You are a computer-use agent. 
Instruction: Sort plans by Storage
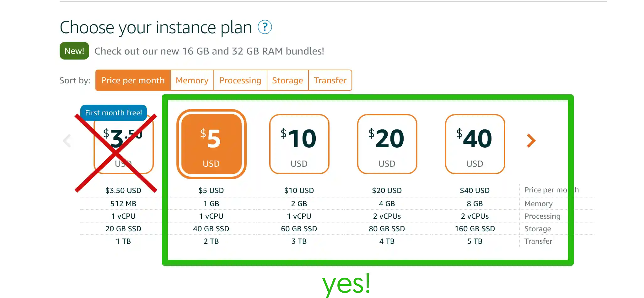287,81
